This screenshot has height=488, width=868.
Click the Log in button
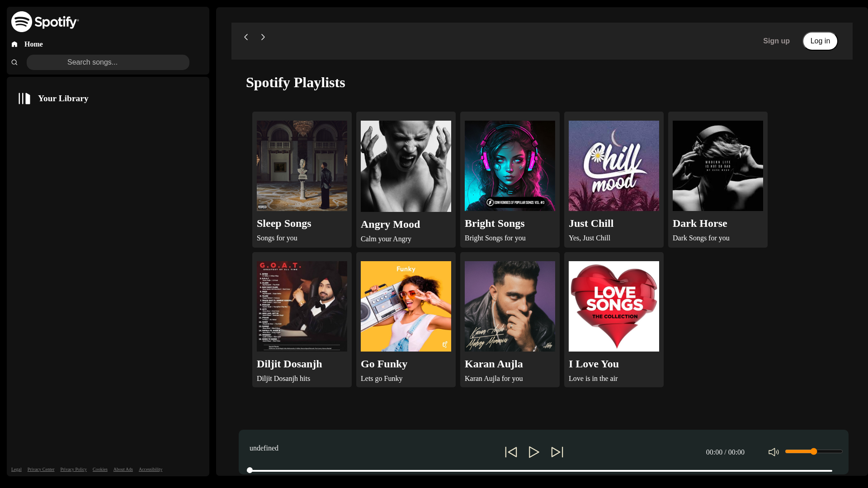[820, 41]
